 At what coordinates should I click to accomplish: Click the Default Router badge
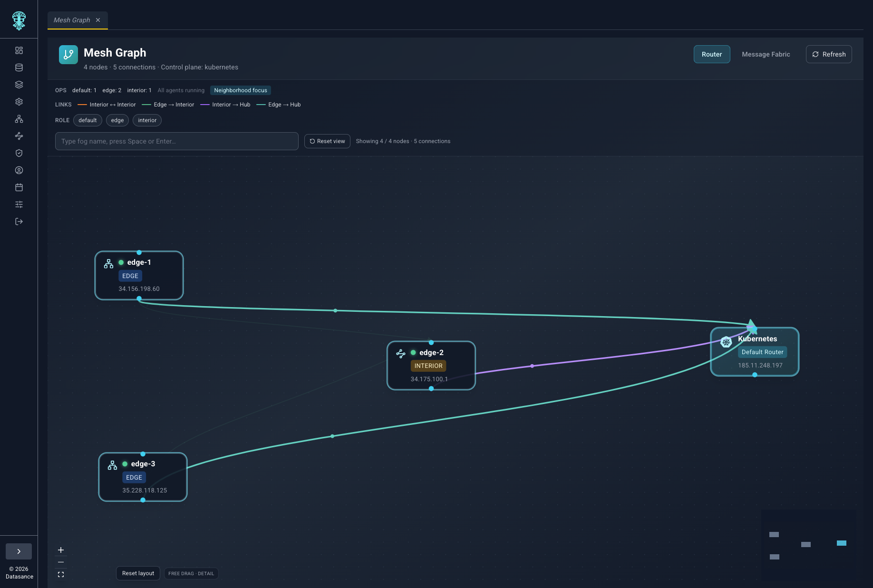(762, 352)
